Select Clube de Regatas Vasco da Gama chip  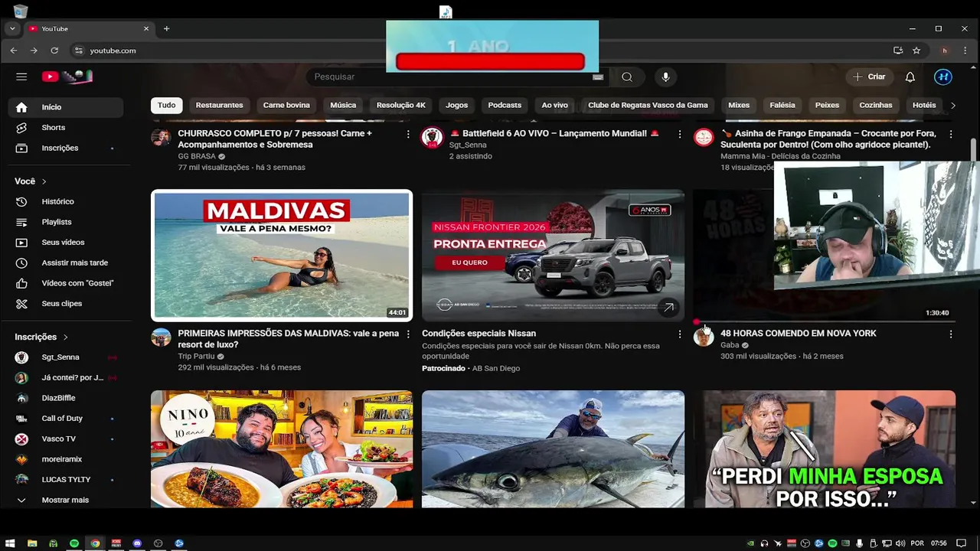click(x=648, y=105)
